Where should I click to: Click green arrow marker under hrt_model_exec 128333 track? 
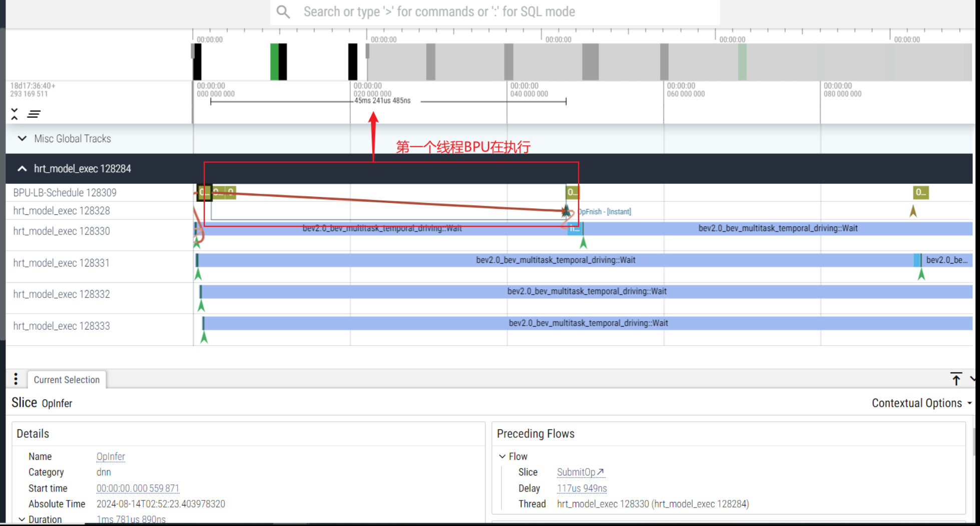[204, 337]
